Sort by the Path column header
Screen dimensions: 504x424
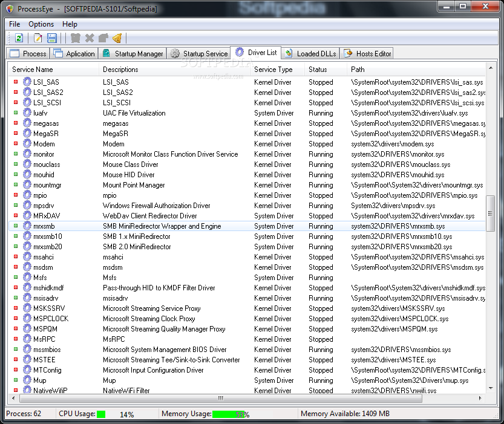tap(416, 70)
